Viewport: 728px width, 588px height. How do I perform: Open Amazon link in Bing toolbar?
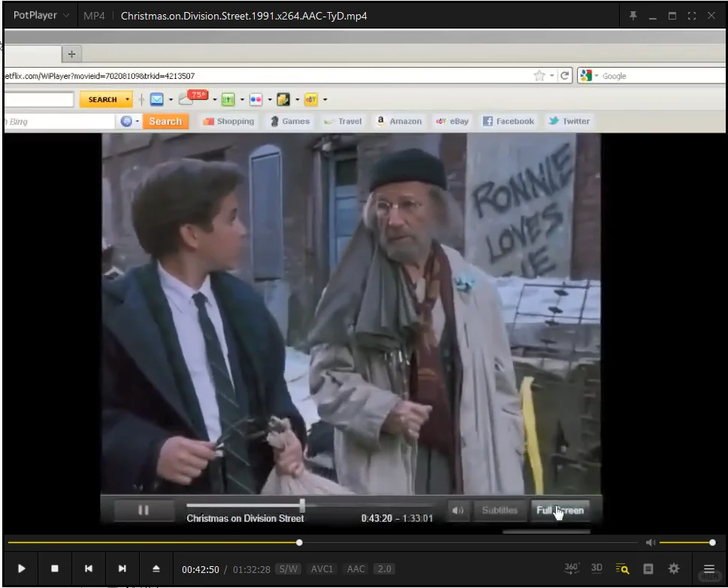(399, 121)
